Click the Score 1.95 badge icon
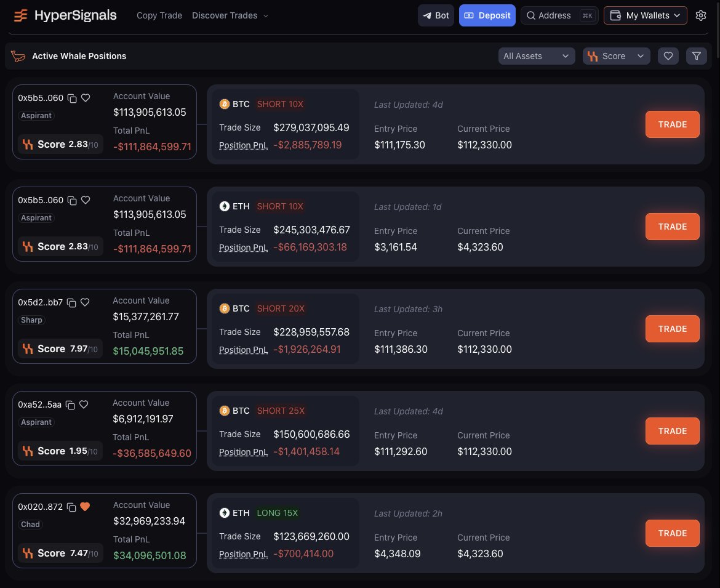This screenshot has height=588, width=720. [x=28, y=451]
